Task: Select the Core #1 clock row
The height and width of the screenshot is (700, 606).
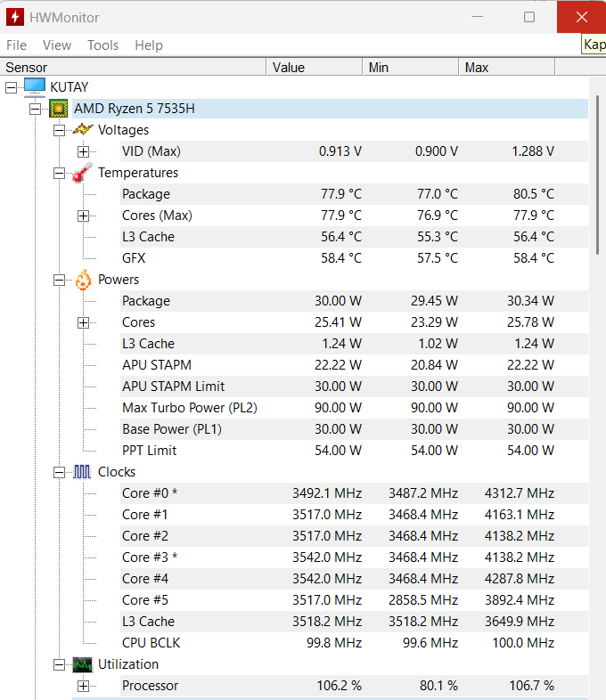Action: coord(354,515)
